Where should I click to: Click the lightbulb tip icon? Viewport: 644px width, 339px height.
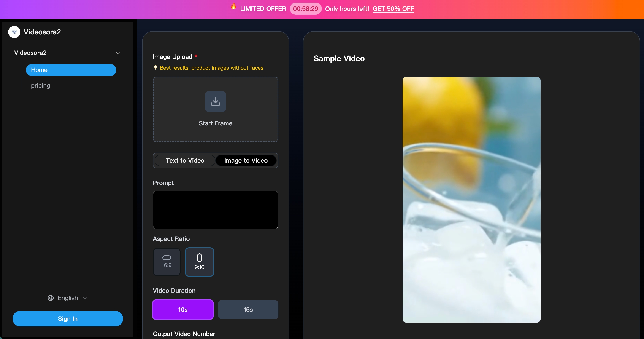(155, 68)
